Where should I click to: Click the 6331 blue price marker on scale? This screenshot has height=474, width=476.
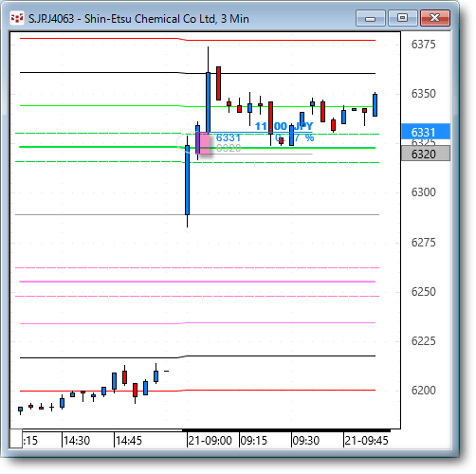click(426, 131)
